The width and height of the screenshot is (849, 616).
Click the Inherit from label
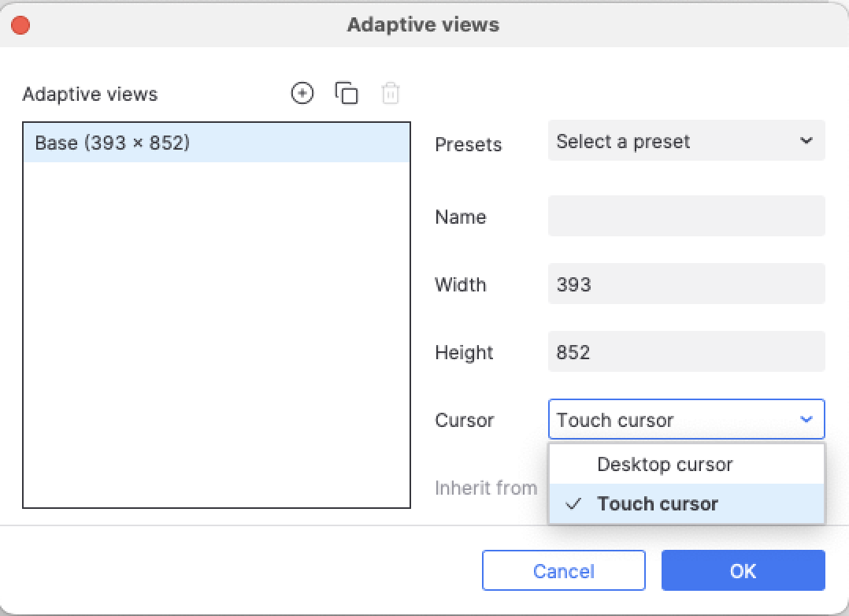(485, 488)
